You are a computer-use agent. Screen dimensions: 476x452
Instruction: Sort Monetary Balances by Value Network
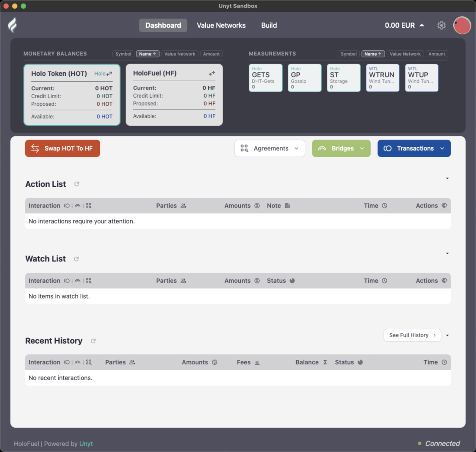pos(180,54)
